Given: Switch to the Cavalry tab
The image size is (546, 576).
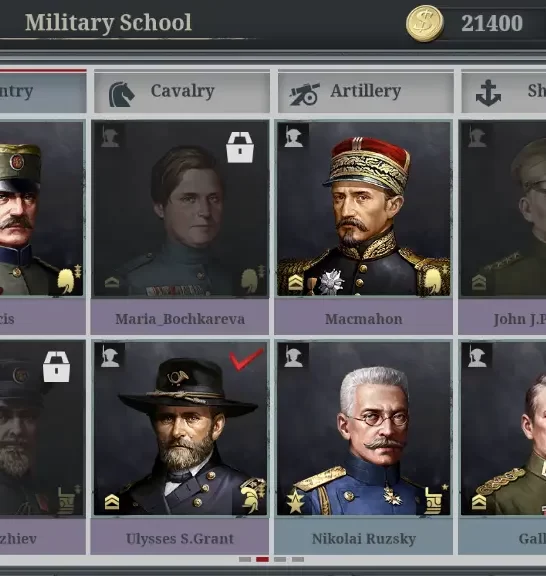Looking at the screenshot, I should point(182,93).
